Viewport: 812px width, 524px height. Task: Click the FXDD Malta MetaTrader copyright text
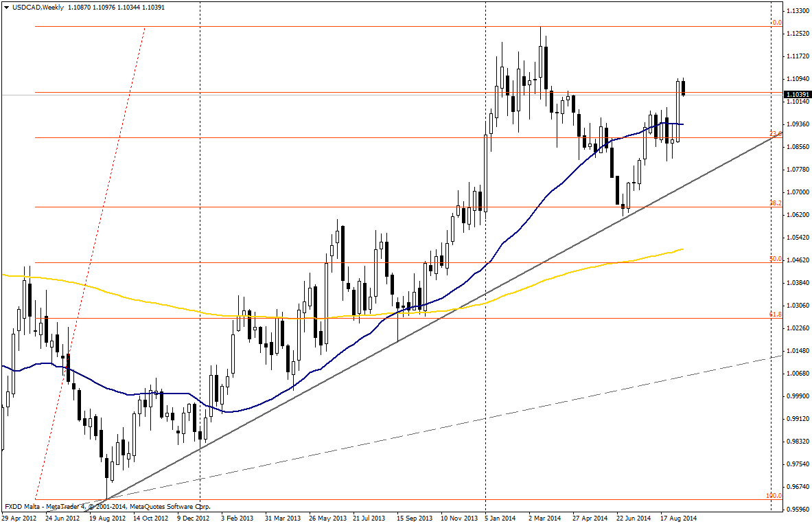click(x=107, y=506)
